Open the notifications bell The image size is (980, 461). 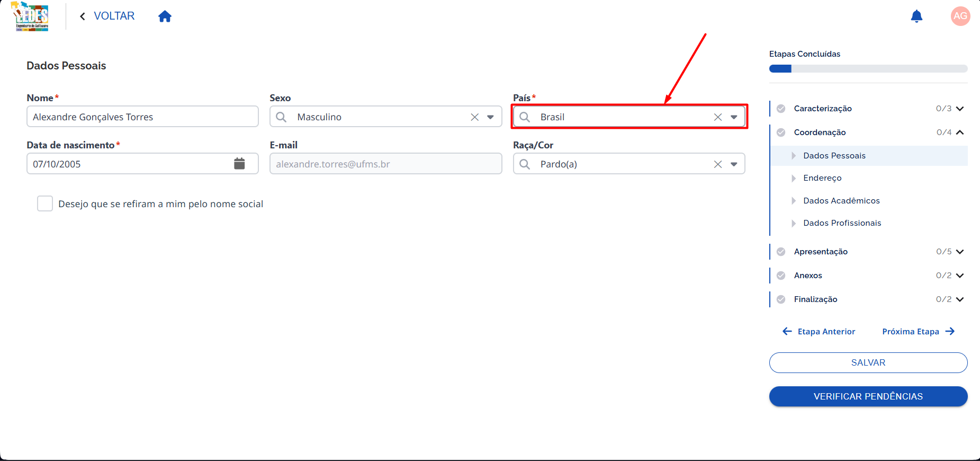[x=916, y=16]
